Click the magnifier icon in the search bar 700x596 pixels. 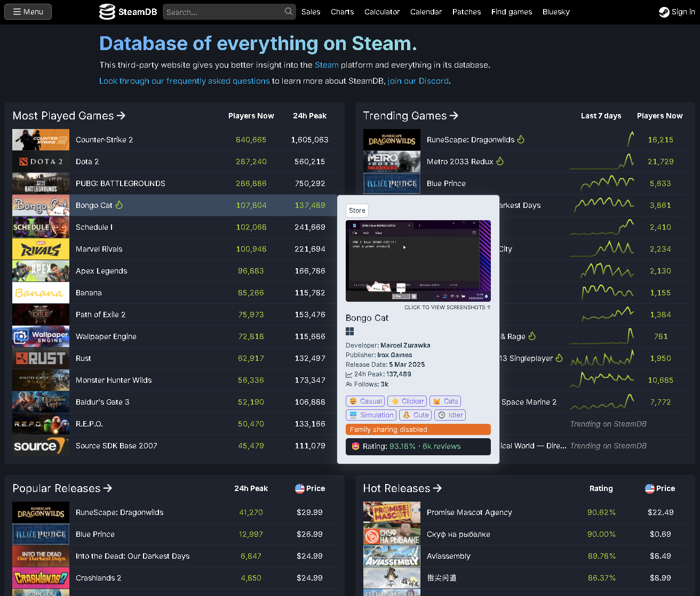point(288,11)
